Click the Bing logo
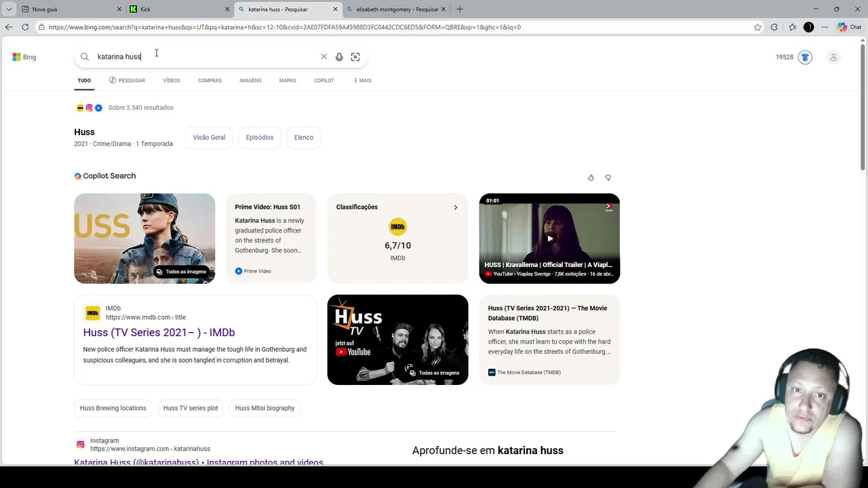868x488 pixels. [x=24, y=57]
